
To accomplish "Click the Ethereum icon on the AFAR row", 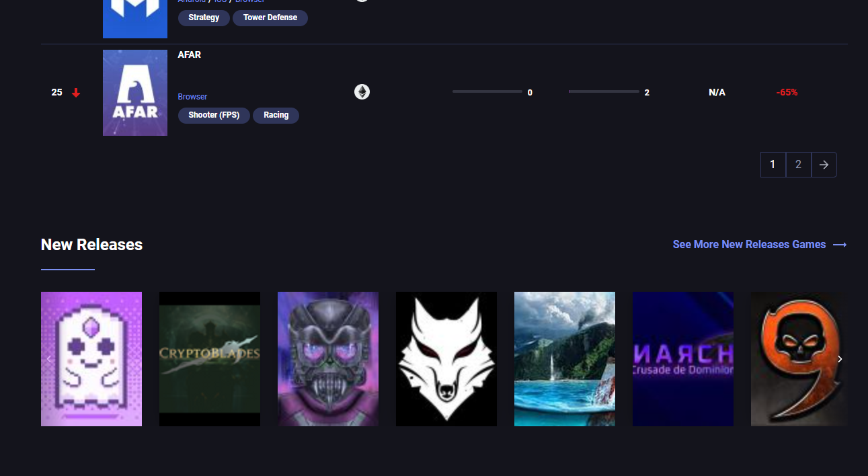I will pyautogui.click(x=362, y=91).
